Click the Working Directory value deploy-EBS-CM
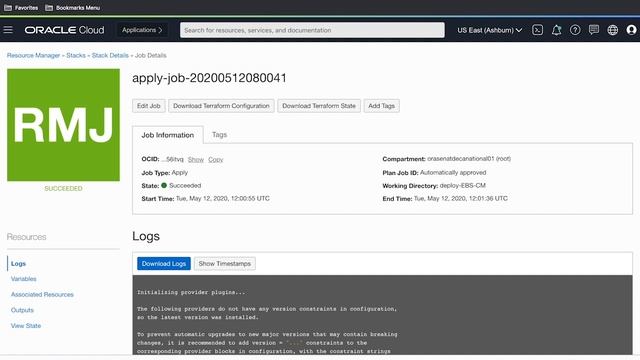This screenshot has height=360, width=640. (x=462, y=185)
